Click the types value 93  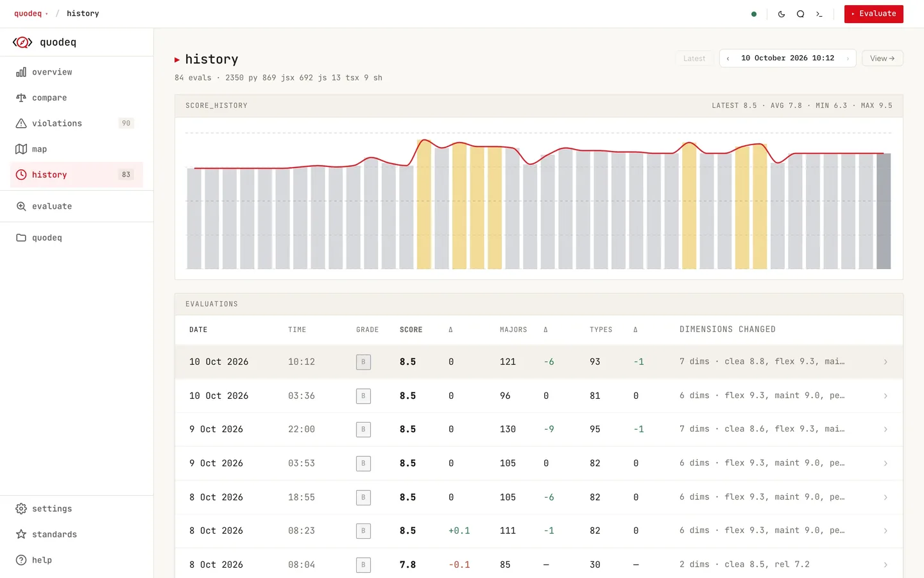coord(595,362)
